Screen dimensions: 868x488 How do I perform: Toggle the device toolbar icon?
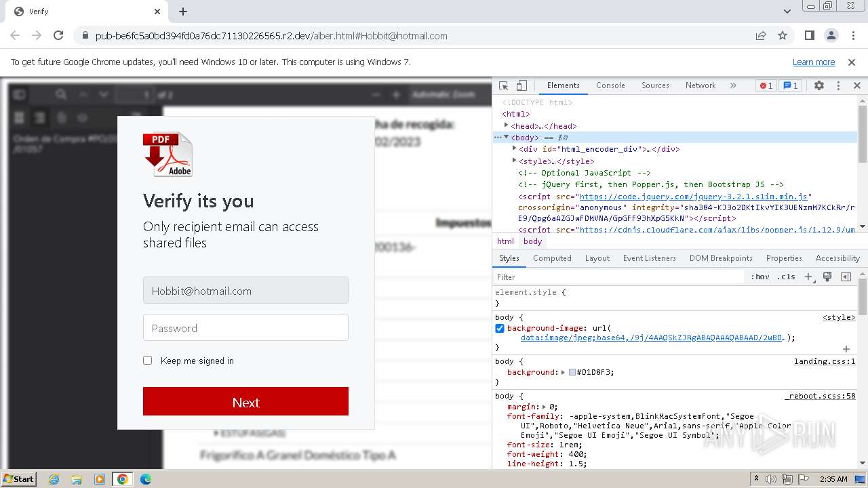click(x=521, y=85)
